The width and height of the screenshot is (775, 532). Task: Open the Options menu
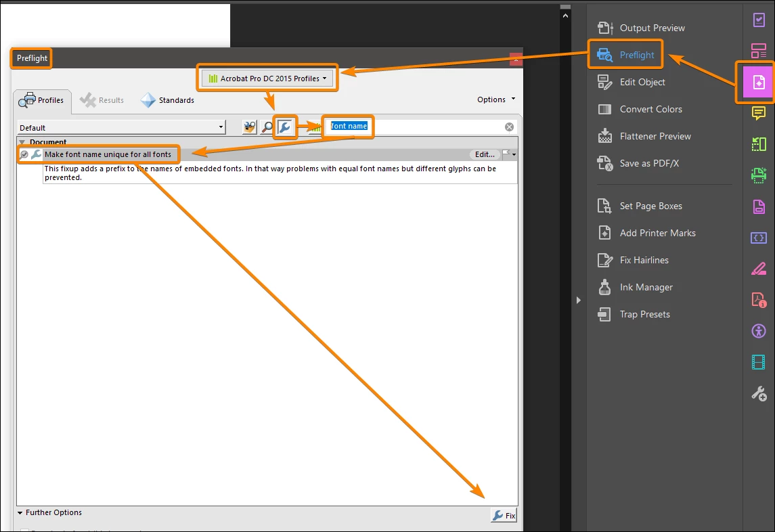pos(496,99)
